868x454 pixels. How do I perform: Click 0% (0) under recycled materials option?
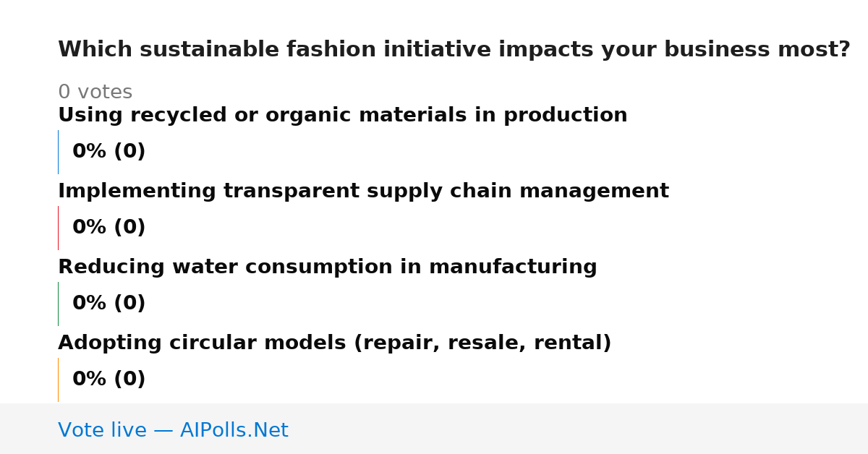(x=109, y=152)
